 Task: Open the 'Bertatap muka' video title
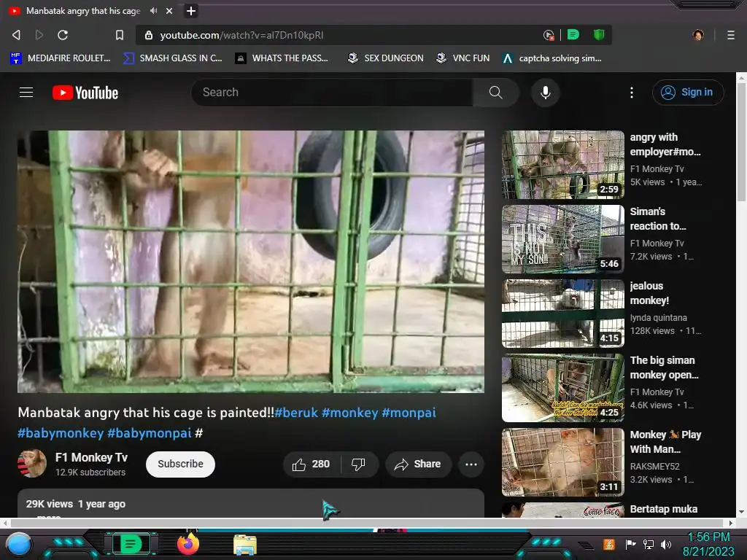pos(664,509)
